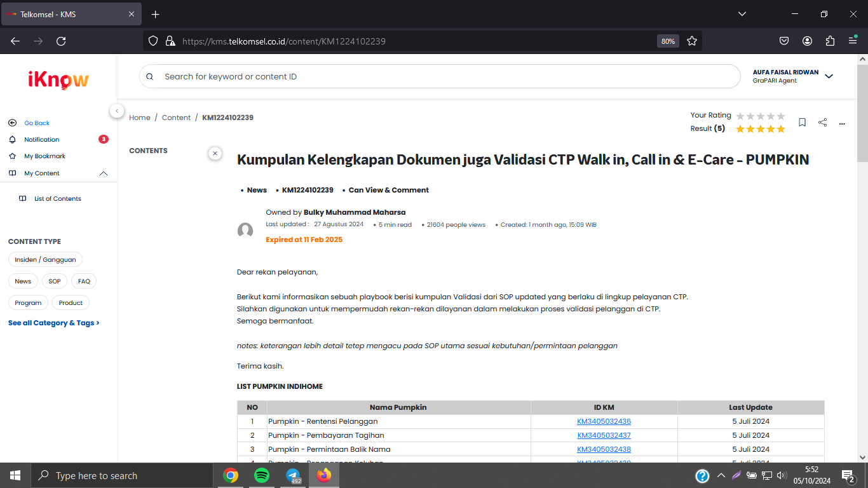Open link KM3405032438

[x=604, y=449]
